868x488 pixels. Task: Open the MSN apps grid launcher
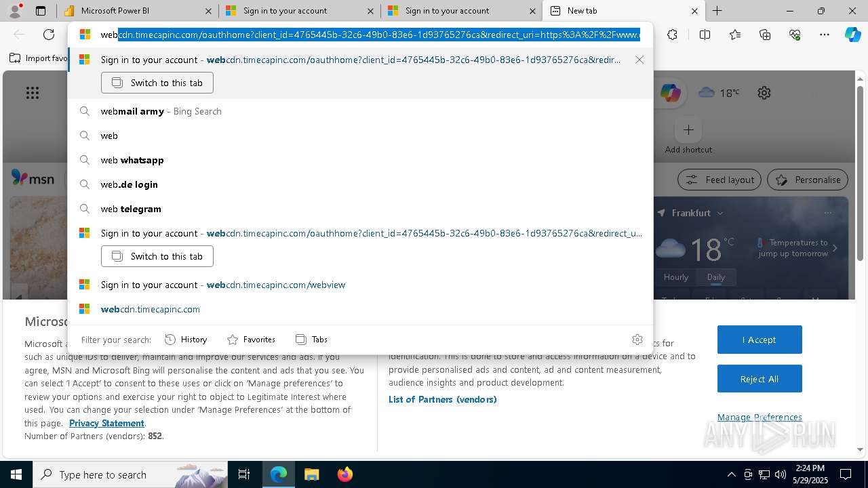click(33, 93)
